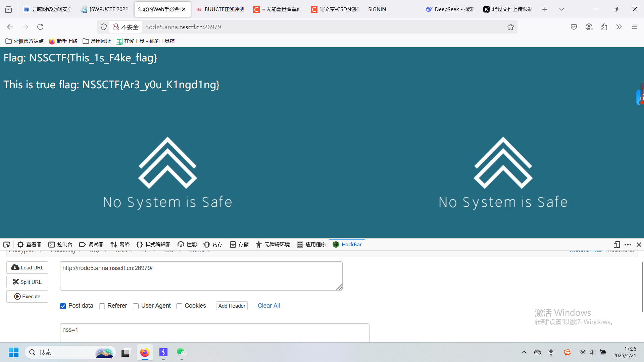This screenshot has height=362, width=644.
Task: Focus the post data field nss=1
Action: pos(214,333)
